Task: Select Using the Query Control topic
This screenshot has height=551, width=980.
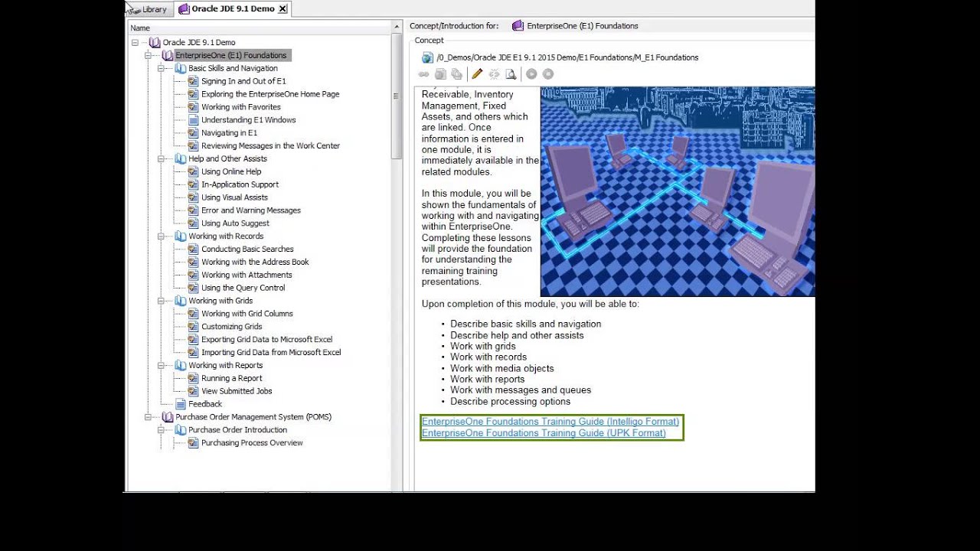Action: tap(243, 289)
